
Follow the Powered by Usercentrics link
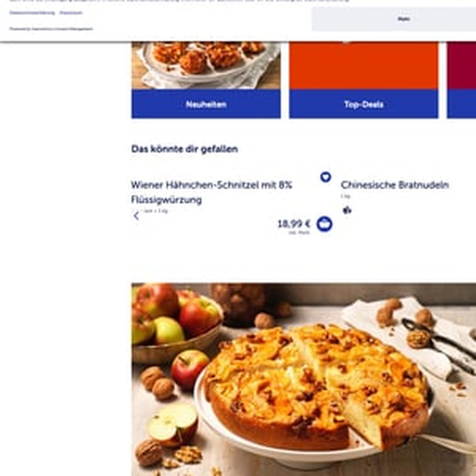pos(51,29)
